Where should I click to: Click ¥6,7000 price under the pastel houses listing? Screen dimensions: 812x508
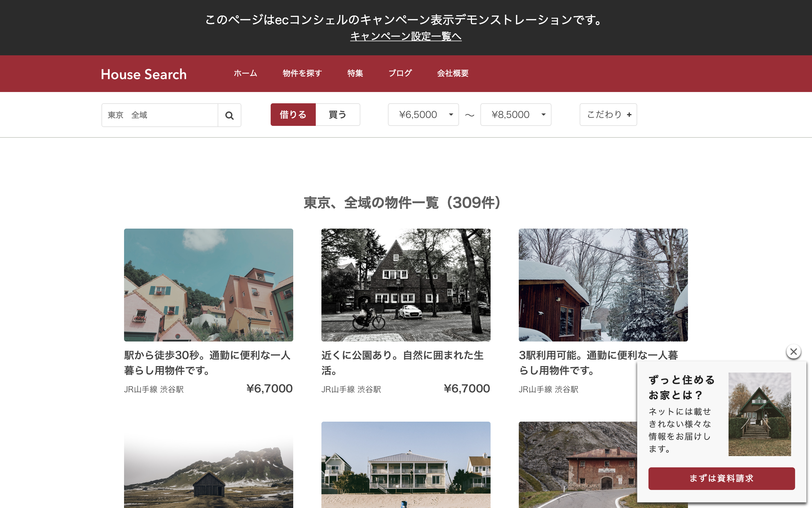coord(270,388)
